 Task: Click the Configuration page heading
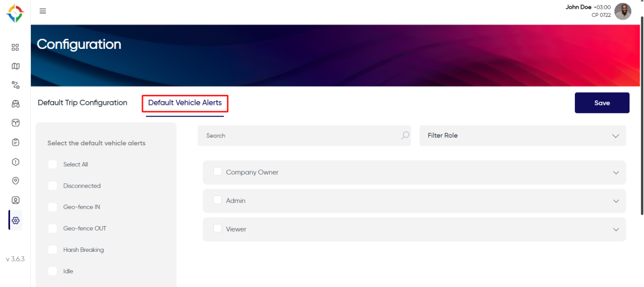[79, 45]
